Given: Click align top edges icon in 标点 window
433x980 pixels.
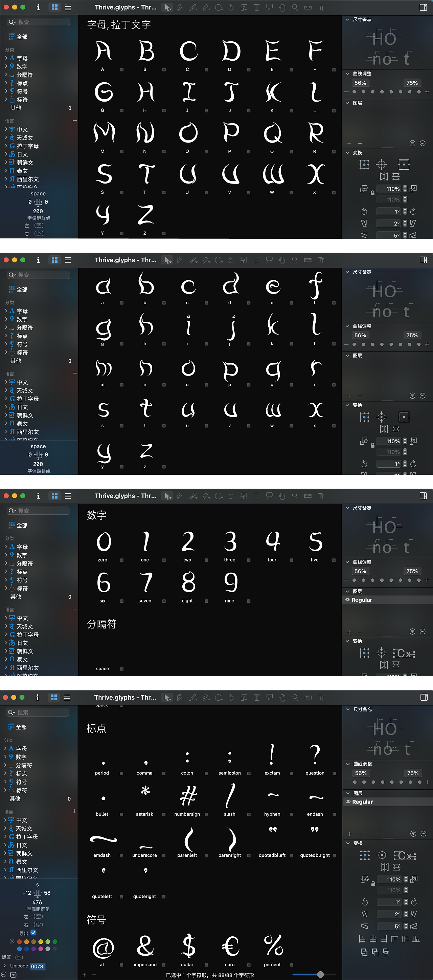Looking at the screenshot, I should point(394,939).
